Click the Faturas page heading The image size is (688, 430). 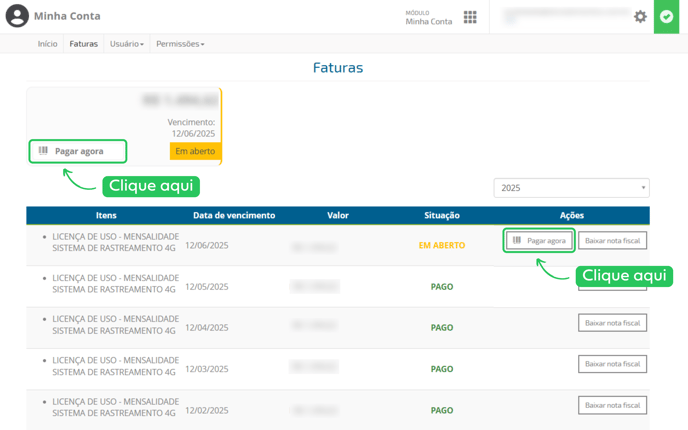click(x=338, y=68)
